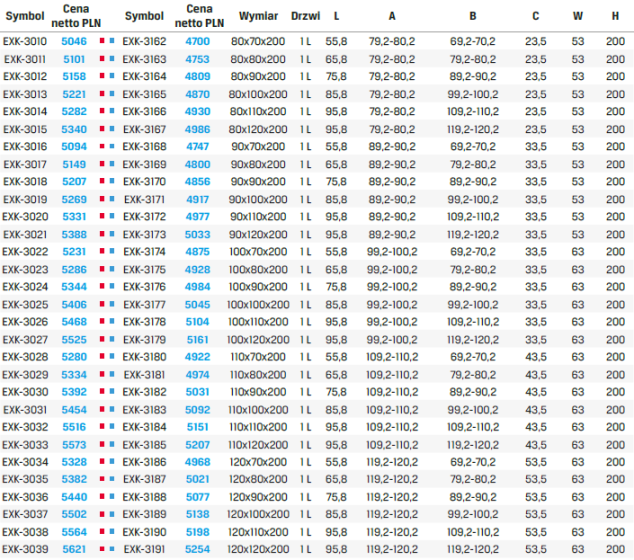
Task: Click the blue square in EXK-3030 row
Action: pos(112,391)
